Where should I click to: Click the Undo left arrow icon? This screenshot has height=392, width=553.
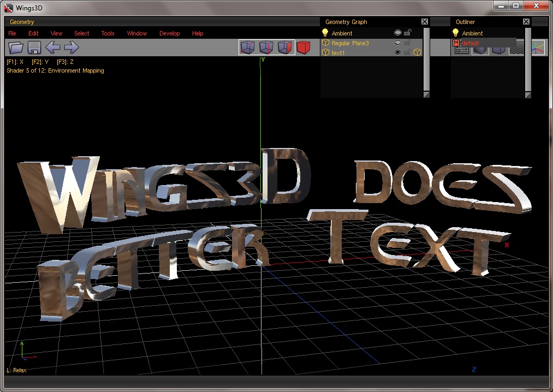tap(52, 47)
